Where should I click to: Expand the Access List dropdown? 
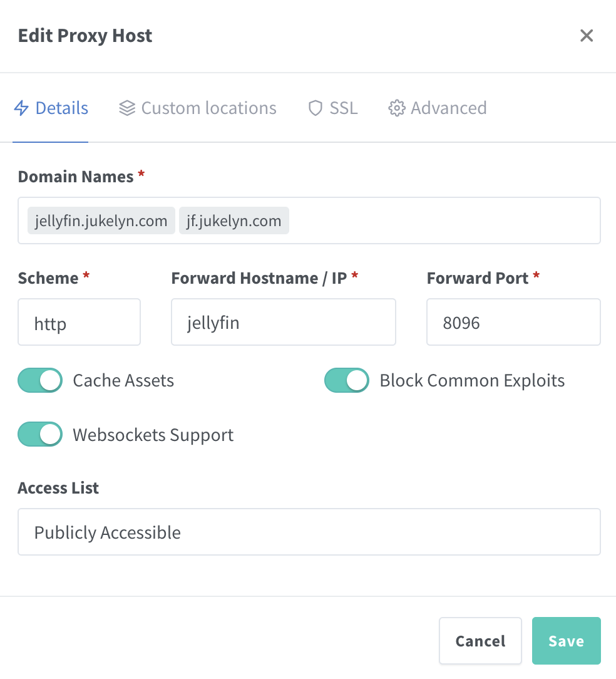tap(309, 532)
